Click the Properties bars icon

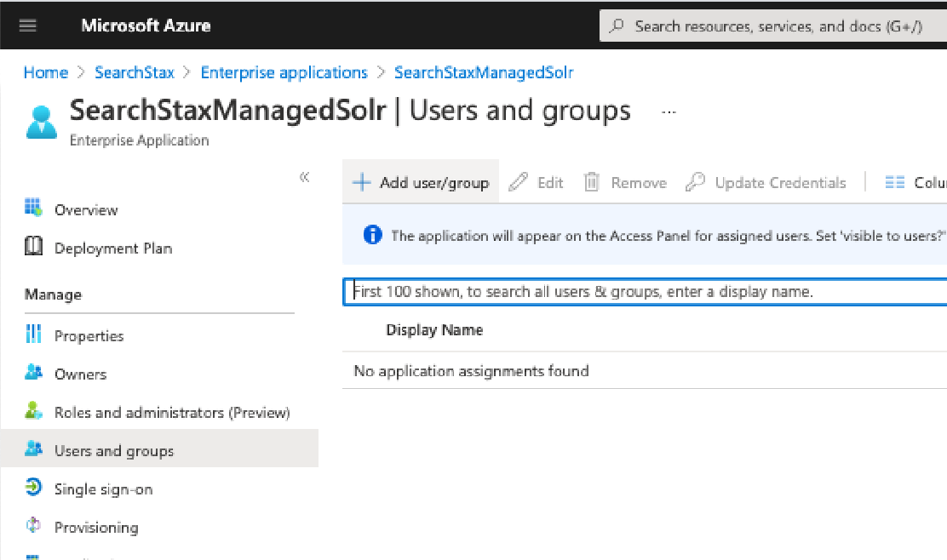(33, 334)
